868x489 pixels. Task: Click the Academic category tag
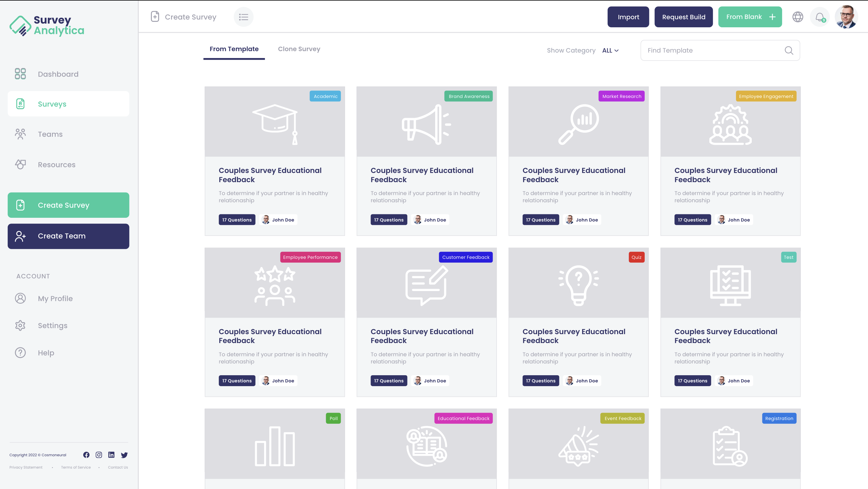point(325,96)
